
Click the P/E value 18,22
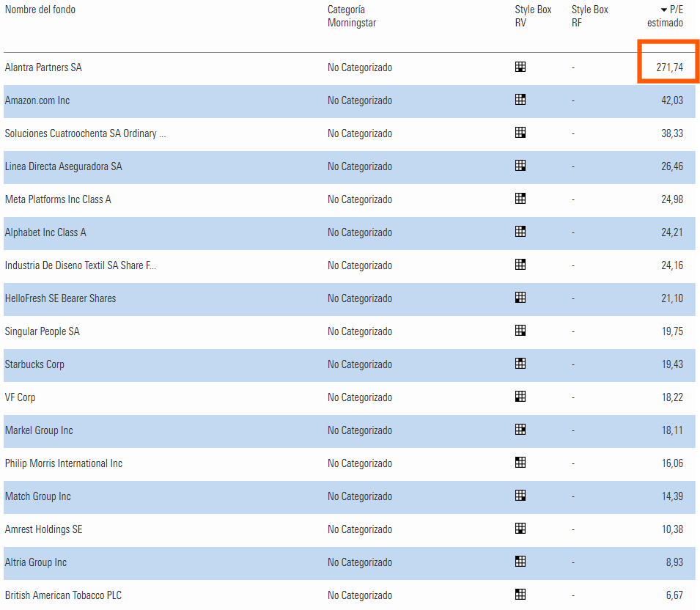click(672, 398)
